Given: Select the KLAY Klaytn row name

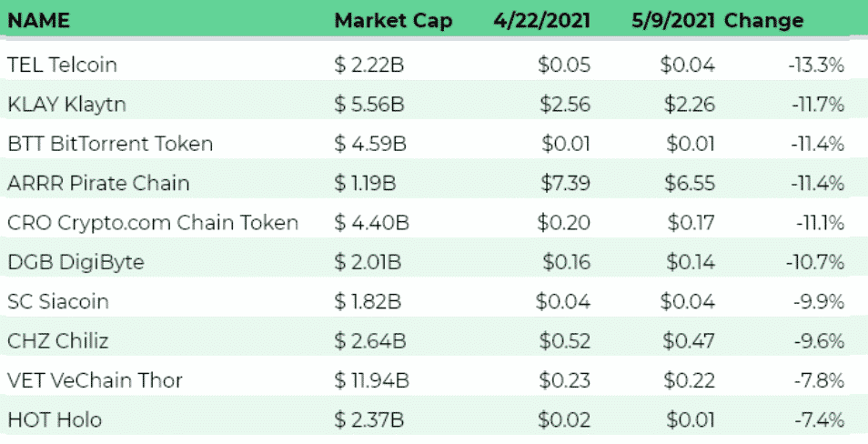Looking at the screenshot, I should 66,104.
